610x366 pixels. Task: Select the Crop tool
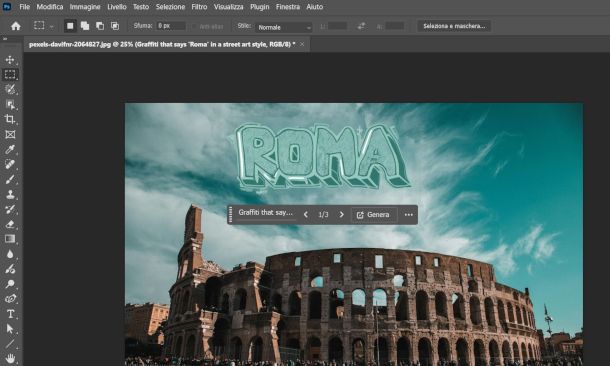10,119
